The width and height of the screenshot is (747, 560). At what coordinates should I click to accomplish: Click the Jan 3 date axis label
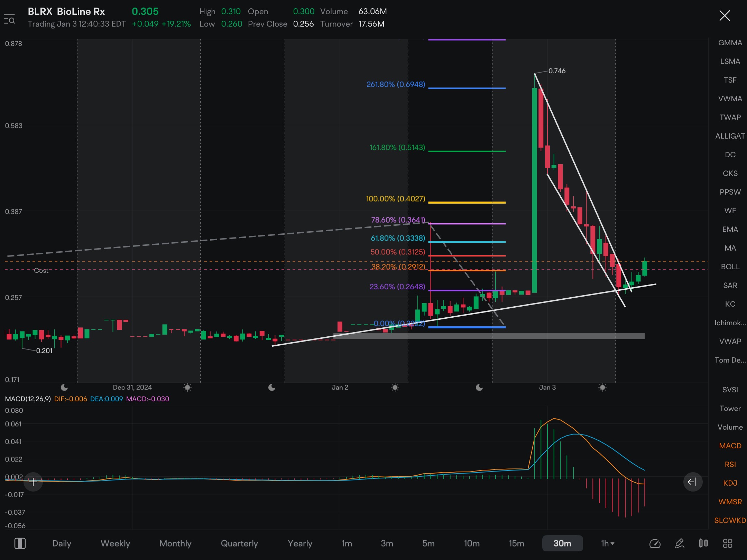pyautogui.click(x=547, y=387)
